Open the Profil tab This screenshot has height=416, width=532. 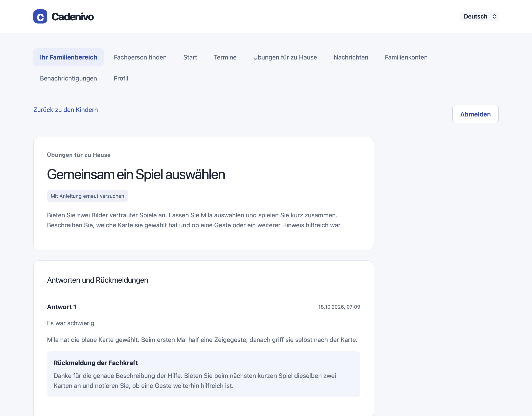coord(121,78)
